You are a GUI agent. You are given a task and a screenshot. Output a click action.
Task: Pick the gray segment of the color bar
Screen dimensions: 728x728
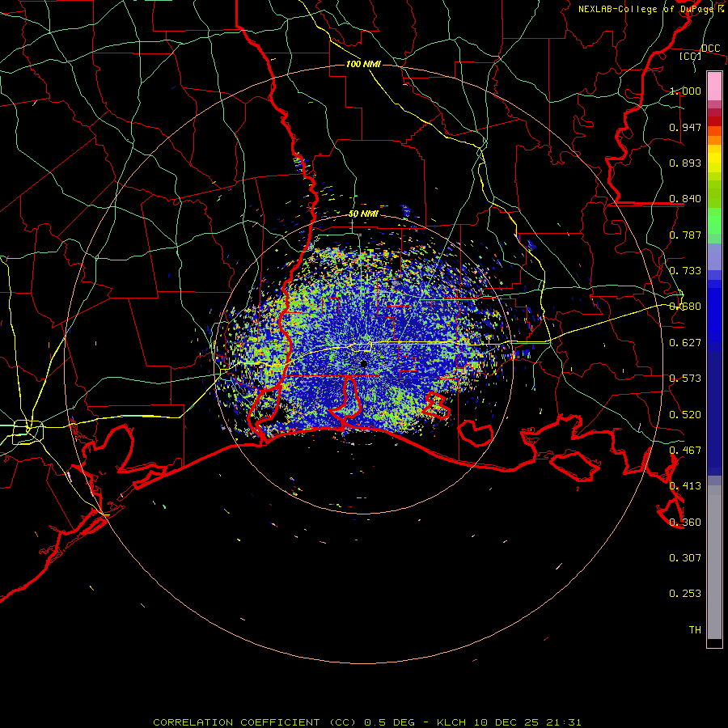pos(714,562)
